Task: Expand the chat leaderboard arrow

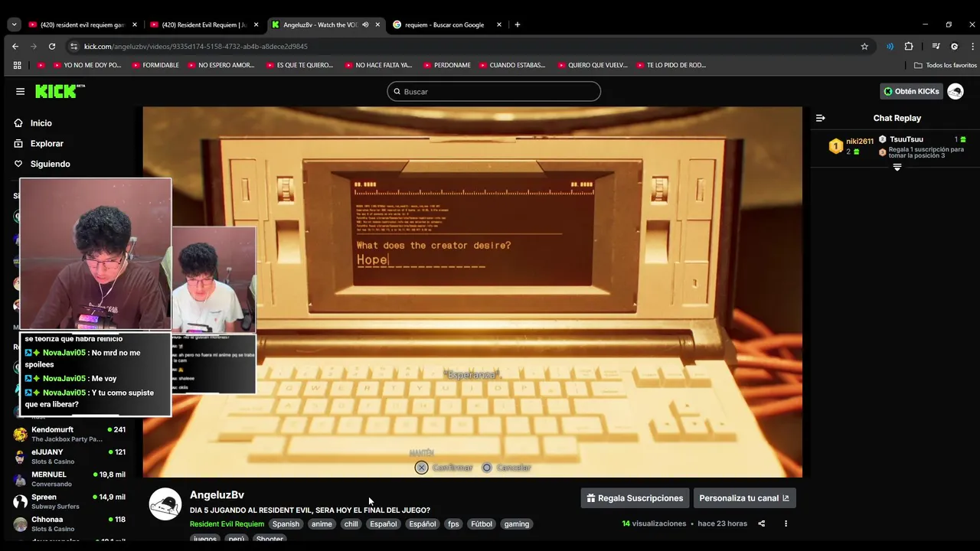Action: coord(897,167)
